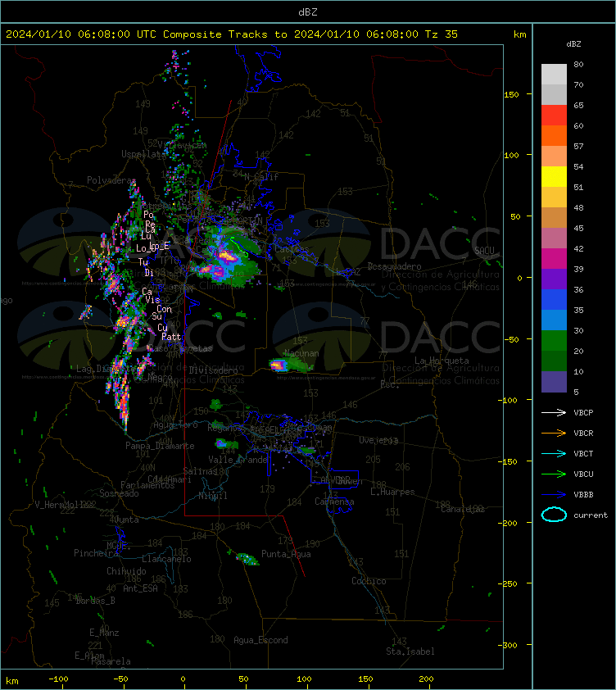Click the dBZ title in top bar

(x=307, y=11)
